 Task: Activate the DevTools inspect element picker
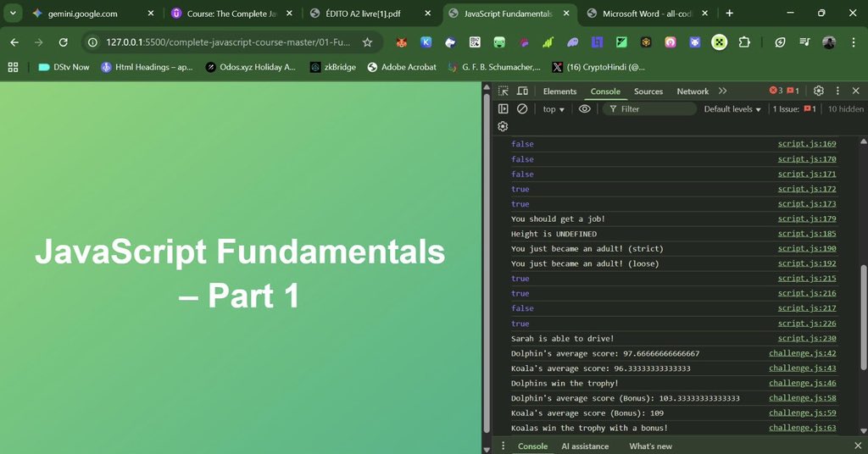(x=503, y=91)
